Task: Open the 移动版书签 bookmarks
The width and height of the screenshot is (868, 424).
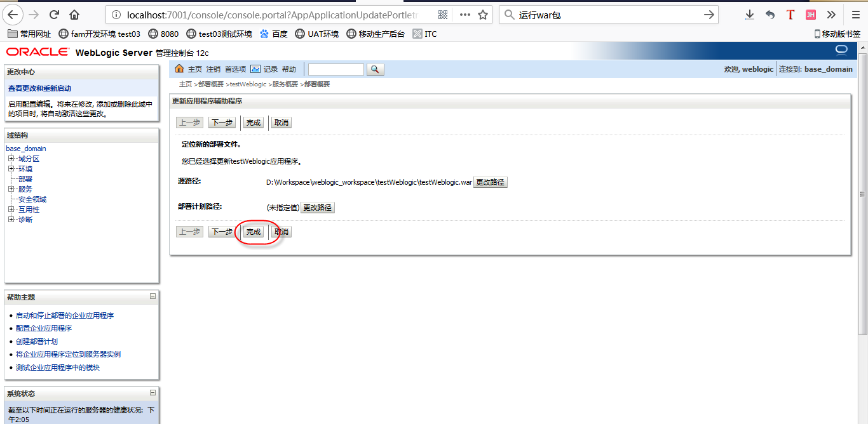Action: (x=837, y=34)
